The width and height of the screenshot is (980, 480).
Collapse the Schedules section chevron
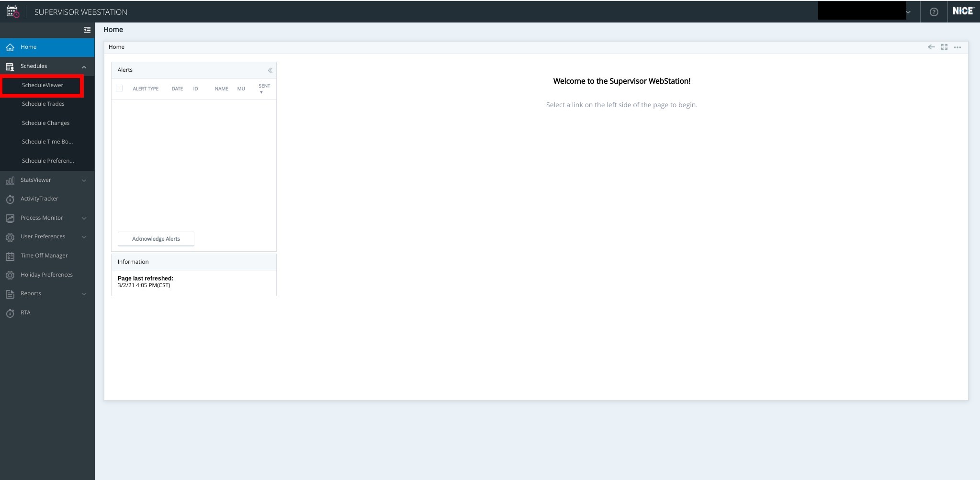click(84, 67)
